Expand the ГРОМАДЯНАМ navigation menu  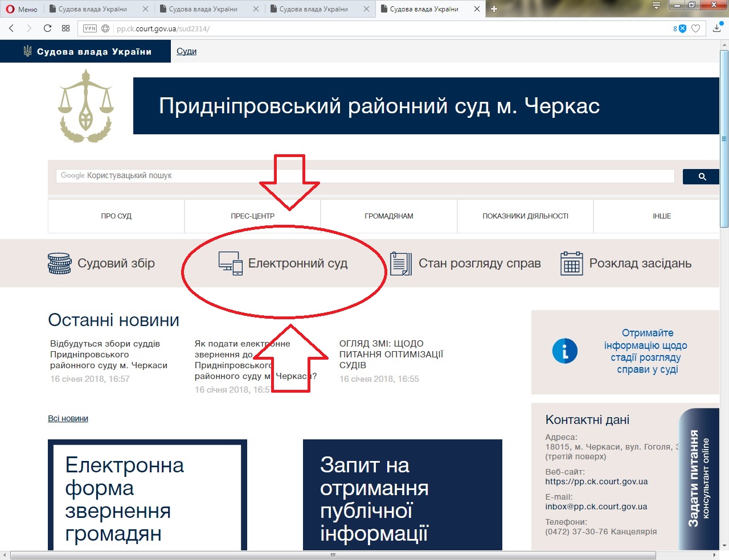coord(389,216)
